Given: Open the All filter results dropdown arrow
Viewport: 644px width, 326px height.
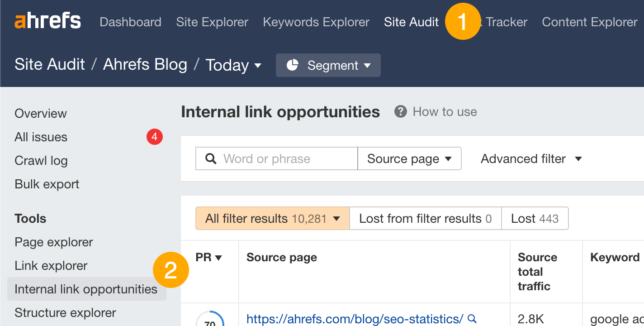Looking at the screenshot, I should 336,218.
